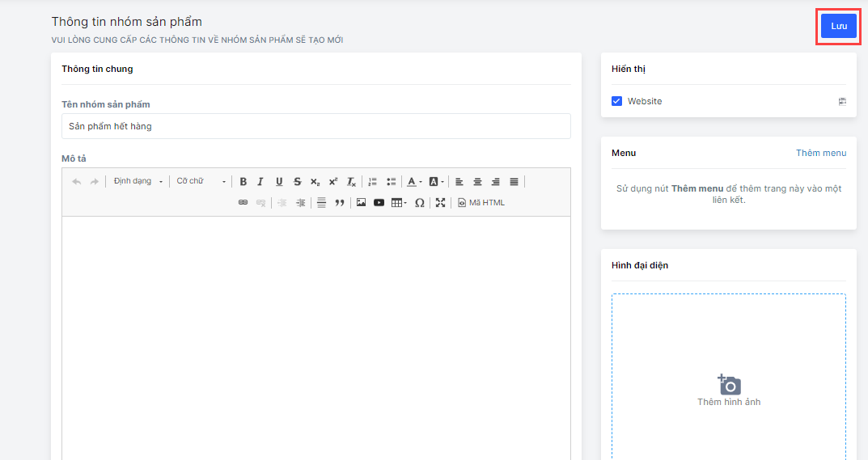Embed a YouTube video in the editor
868x460 pixels.
(379, 203)
